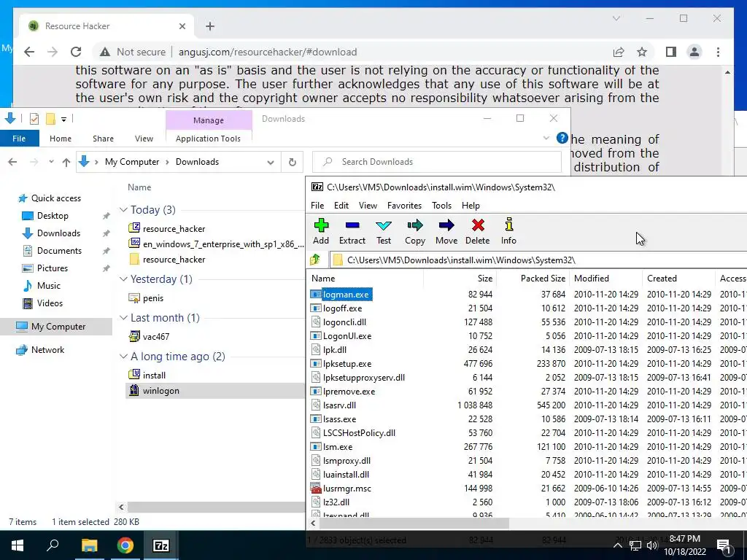This screenshot has width=747, height=560.
Task: Click the Search Downloads field
Action: [437, 162]
